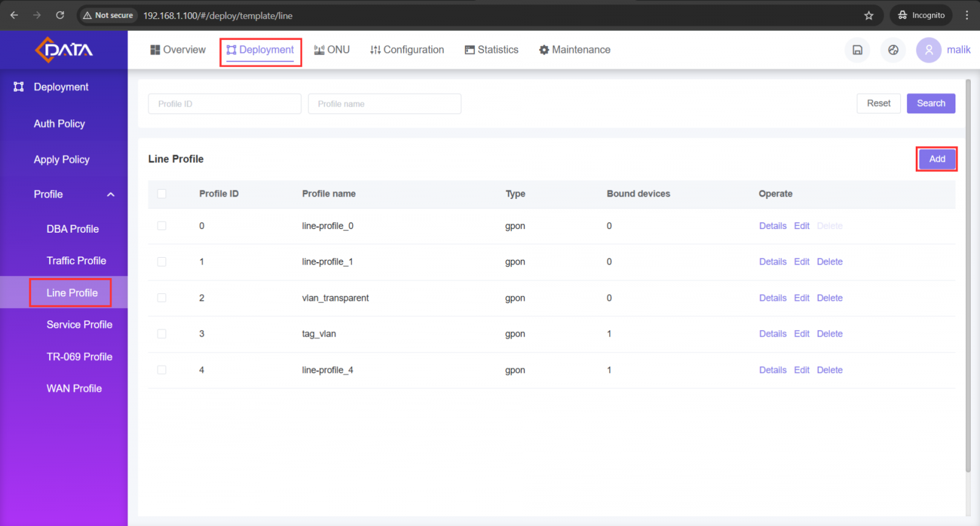980x526 pixels.
Task: Open Details for line-profile_1
Action: click(x=772, y=261)
